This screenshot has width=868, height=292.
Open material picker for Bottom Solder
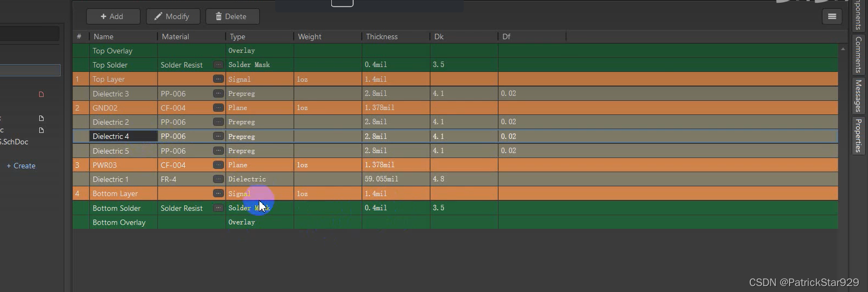[x=218, y=208]
